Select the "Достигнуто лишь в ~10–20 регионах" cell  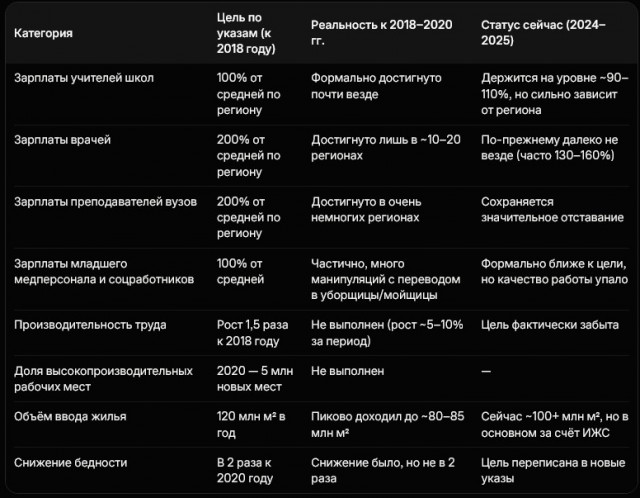(x=386, y=147)
